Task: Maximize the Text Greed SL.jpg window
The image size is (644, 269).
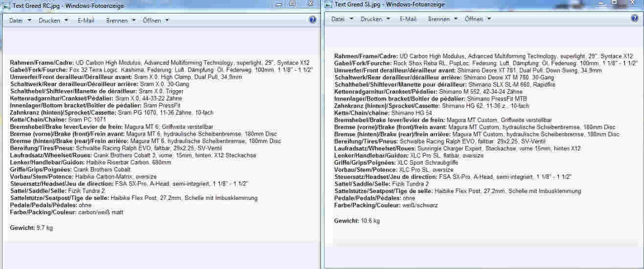Action: pos(614,2)
